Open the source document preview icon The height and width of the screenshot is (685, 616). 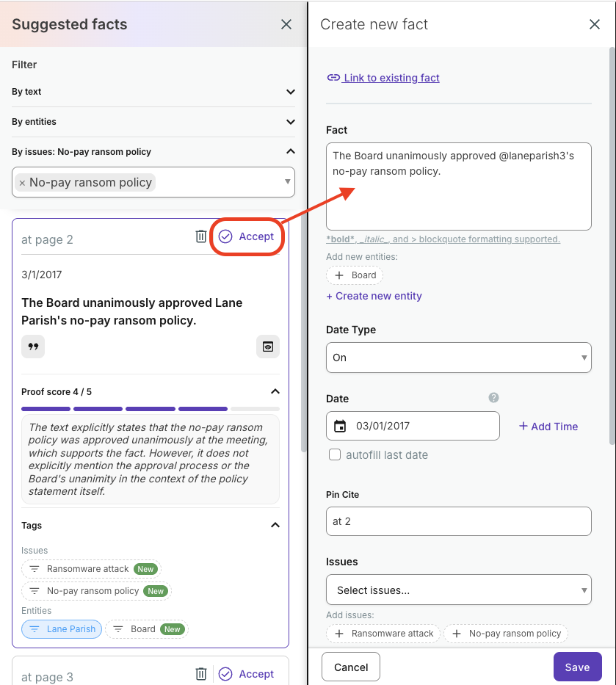coord(268,346)
